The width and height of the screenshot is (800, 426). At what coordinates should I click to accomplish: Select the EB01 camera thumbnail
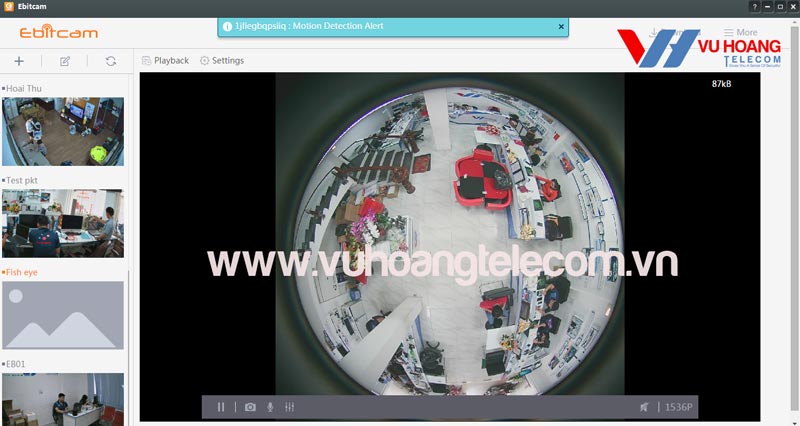63,398
